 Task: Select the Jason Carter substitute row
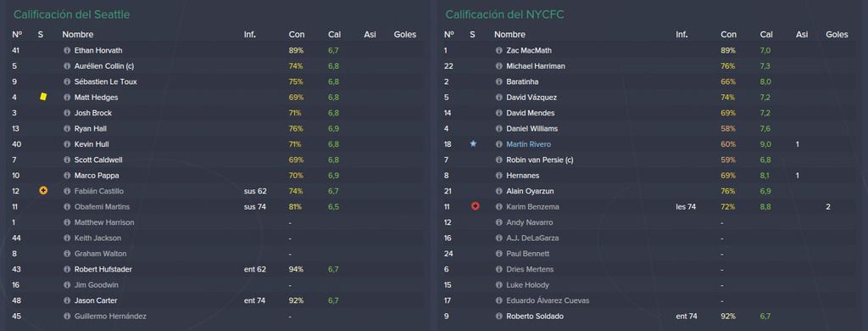[217, 300]
